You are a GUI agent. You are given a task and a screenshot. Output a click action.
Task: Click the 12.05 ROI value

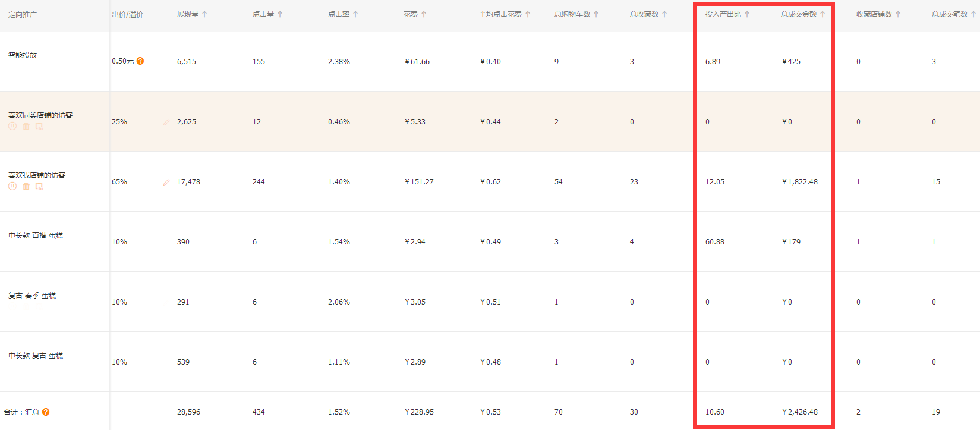point(715,182)
